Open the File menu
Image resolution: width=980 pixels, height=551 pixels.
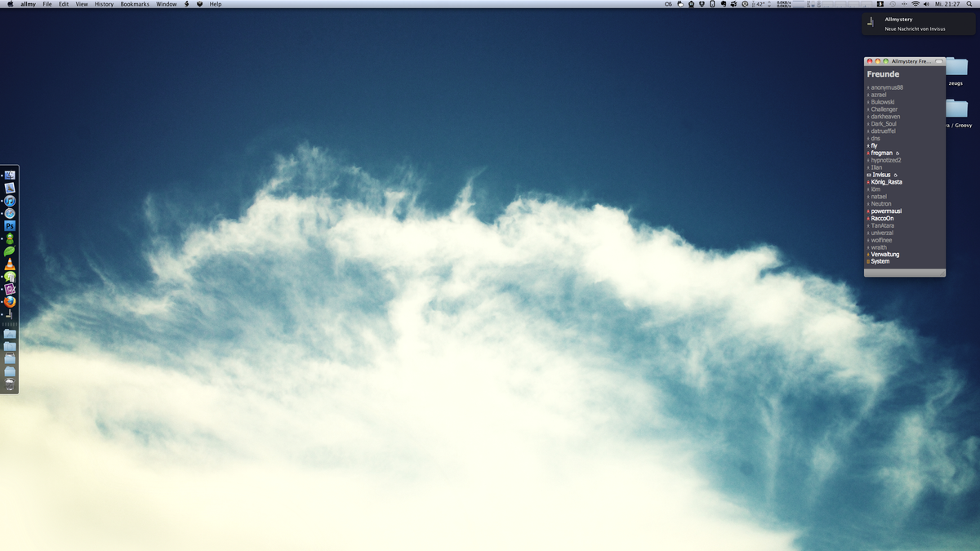pos(47,4)
